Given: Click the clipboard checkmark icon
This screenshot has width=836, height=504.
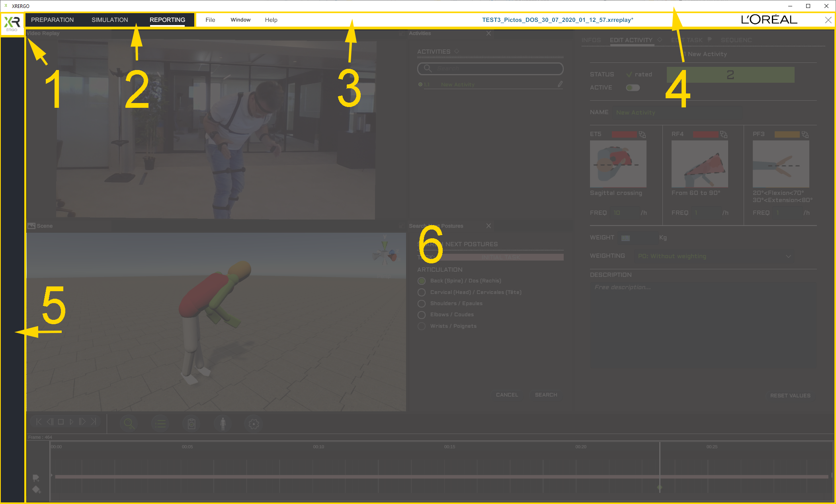Looking at the screenshot, I should pyautogui.click(x=191, y=424).
